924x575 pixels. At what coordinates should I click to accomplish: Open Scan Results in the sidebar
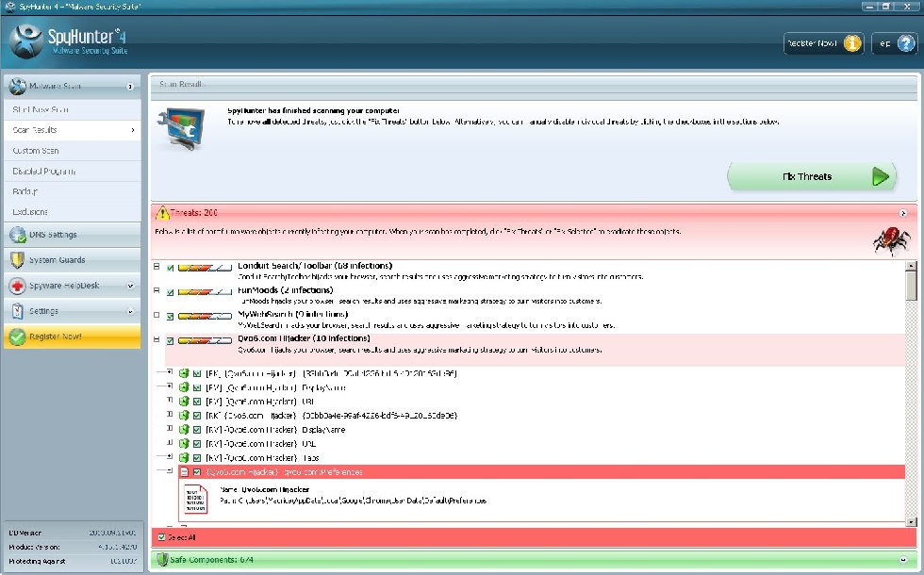pyautogui.click(x=73, y=130)
